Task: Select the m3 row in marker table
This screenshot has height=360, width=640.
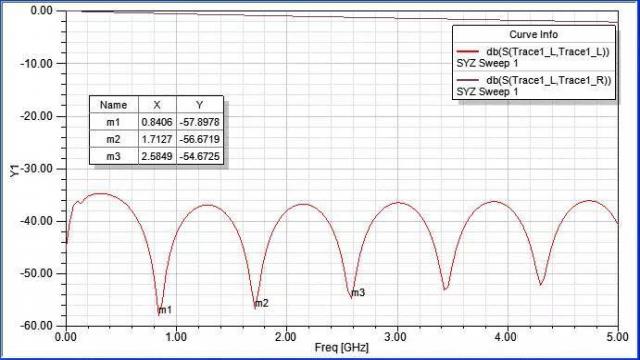Action: [156, 156]
